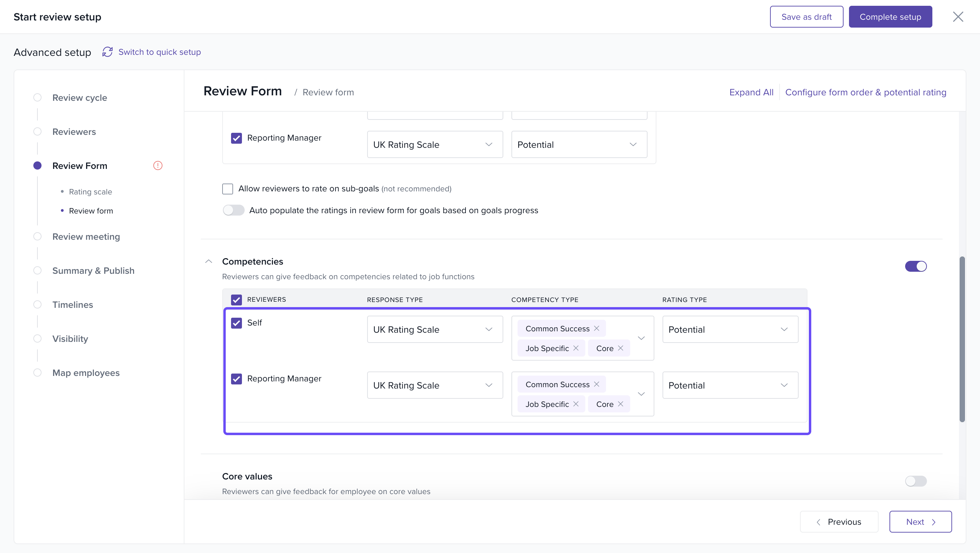The height and width of the screenshot is (553, 980).
Task: Open Self row UK Rating Scale dropdown
Action: [435, 330]
